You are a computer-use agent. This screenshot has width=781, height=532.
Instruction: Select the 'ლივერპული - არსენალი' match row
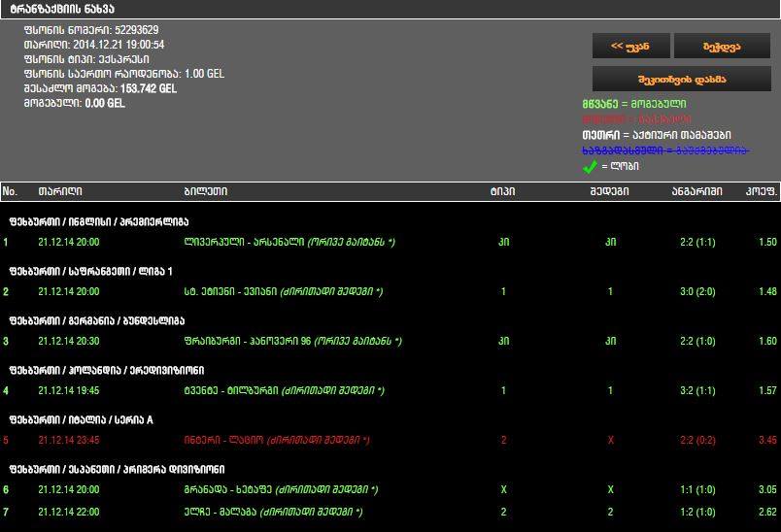click(390, 243)
